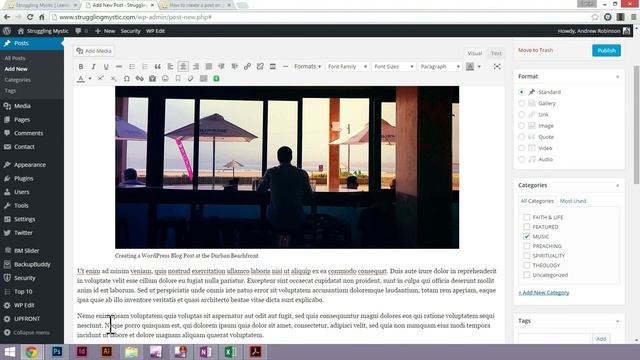
Task: Select the Standard post format
Action: tap(521, 92)
